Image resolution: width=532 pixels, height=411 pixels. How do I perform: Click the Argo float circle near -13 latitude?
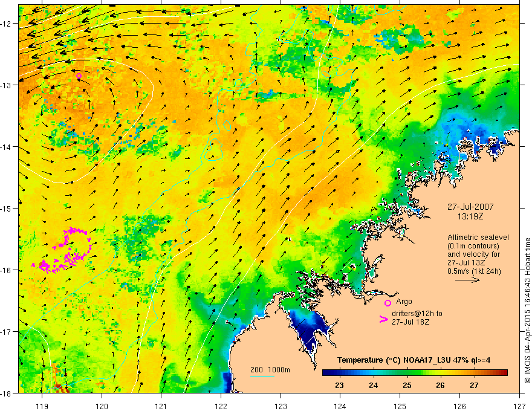tap(79, 76)
